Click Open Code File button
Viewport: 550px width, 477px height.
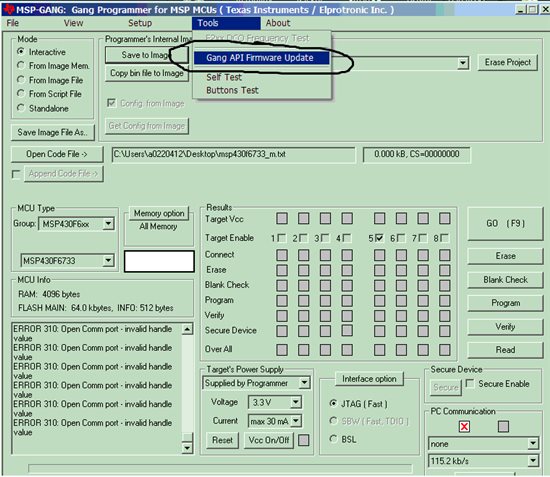point(57,154)
